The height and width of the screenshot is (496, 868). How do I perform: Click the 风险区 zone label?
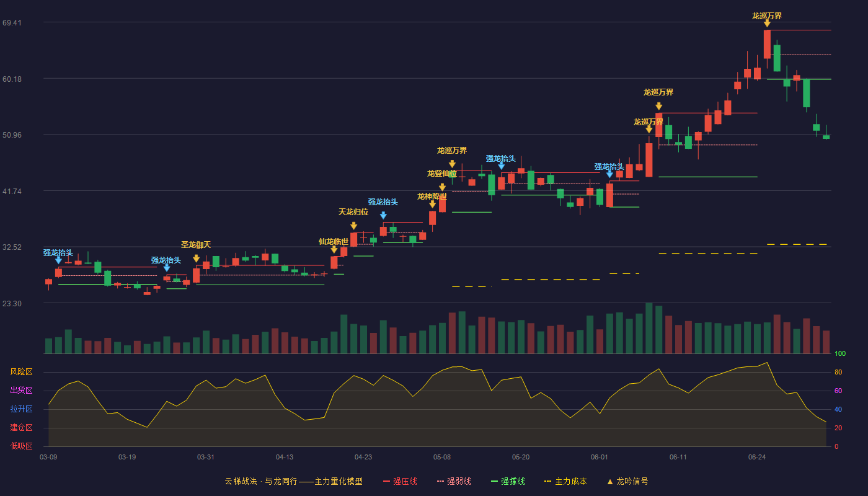coord(21,372)
